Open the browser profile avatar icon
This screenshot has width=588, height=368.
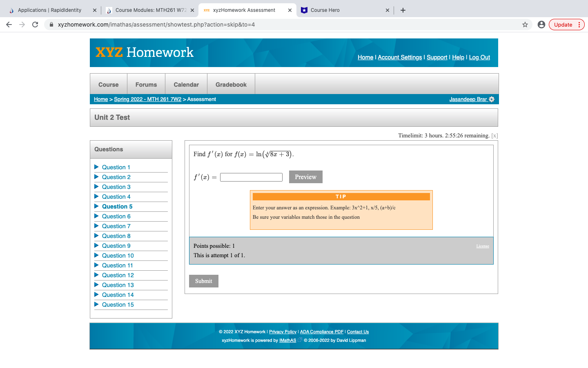(x=541, y=25)
